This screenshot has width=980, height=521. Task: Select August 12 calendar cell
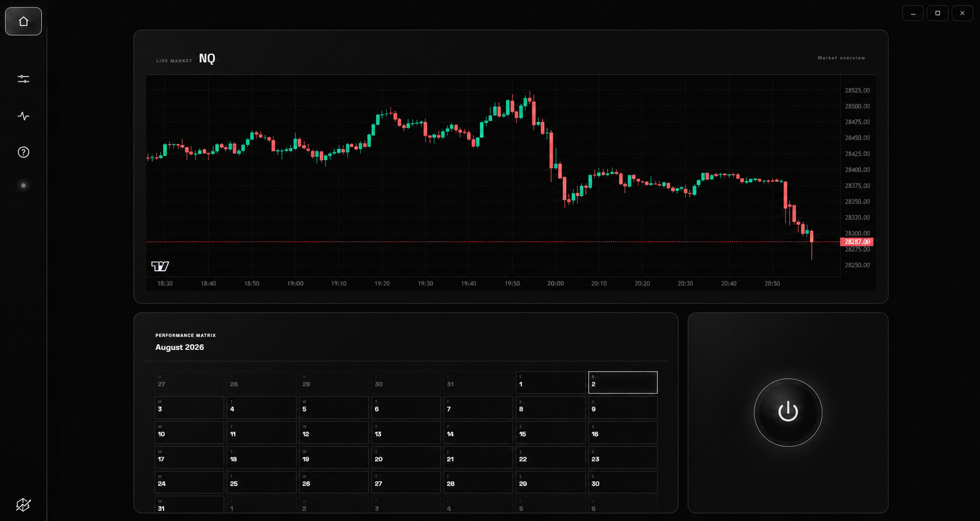334,433
